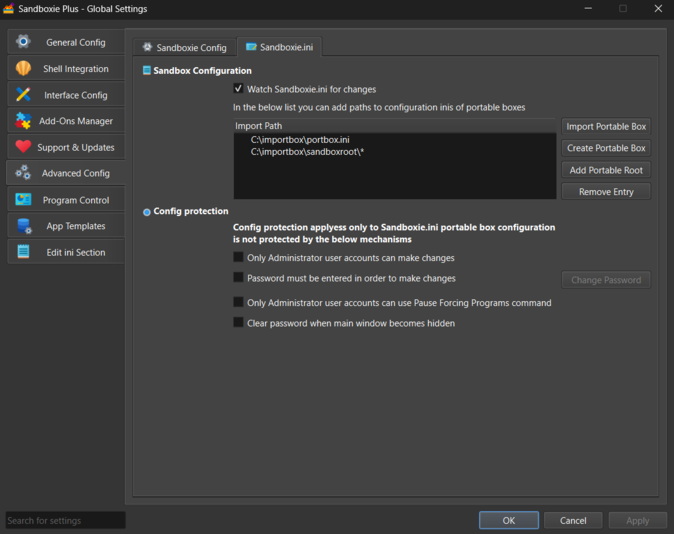Click the Program Control icon

point(23,200)
